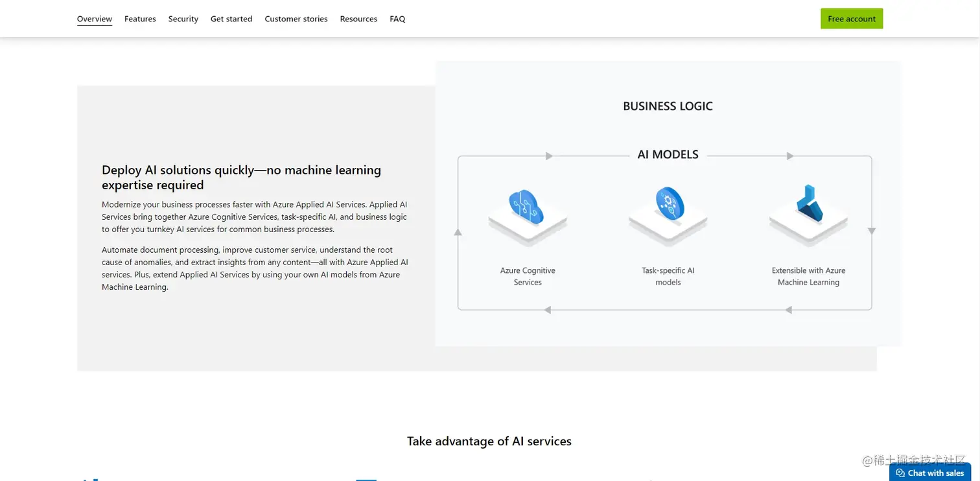Open the Overview tab
This screenshot has width=980, height=481.
(95, 19)
